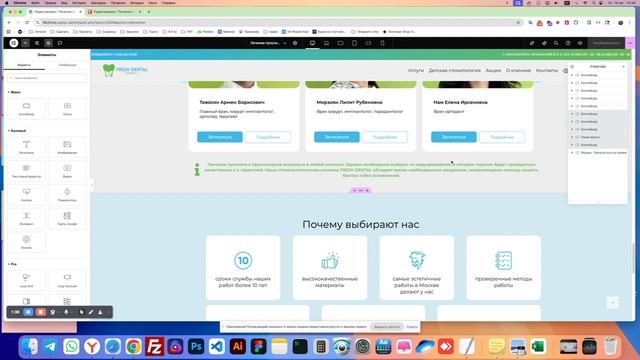
Task: Switch to the Виджеты tab
Action: click(24, 65)
